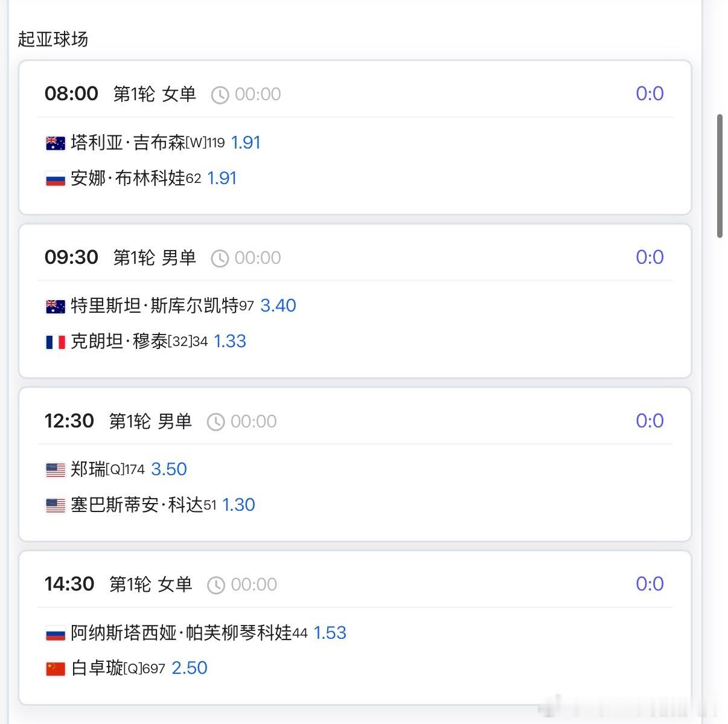This screenshot has width=728, height=724.
Task: Open the 08:00 women's singles match
Action: click(x=356, y=136)
